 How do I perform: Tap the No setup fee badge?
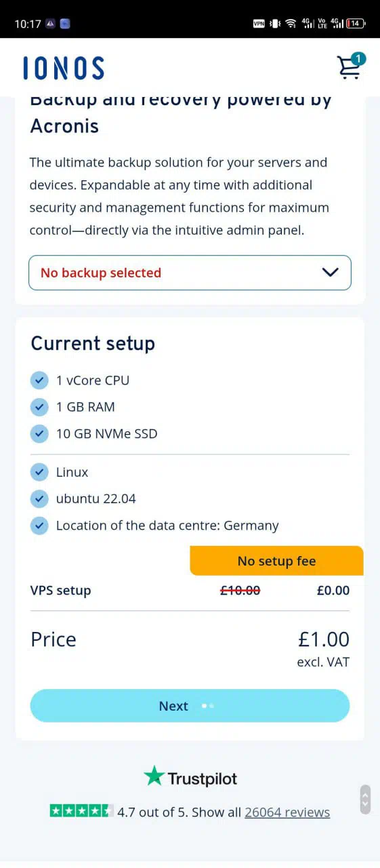276,561
